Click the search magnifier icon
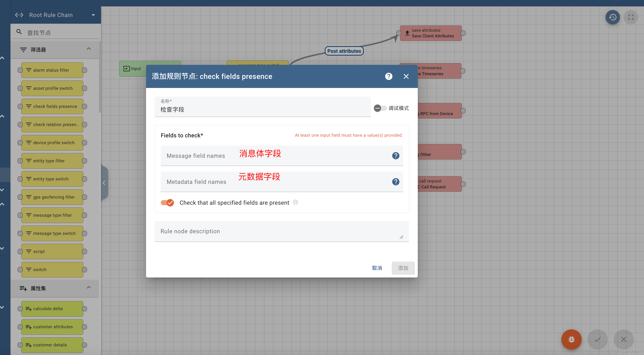Viewport: 644px width, 355px height. (19, 32)
